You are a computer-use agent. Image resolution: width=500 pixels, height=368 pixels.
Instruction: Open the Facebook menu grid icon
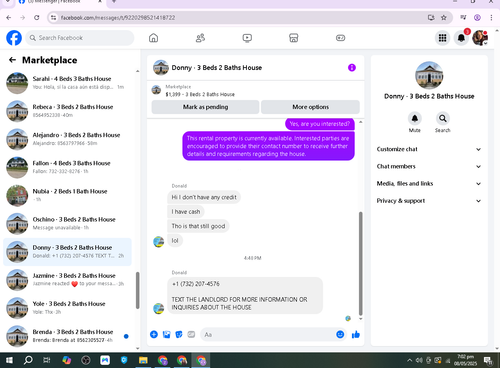[x=442, y=38]
